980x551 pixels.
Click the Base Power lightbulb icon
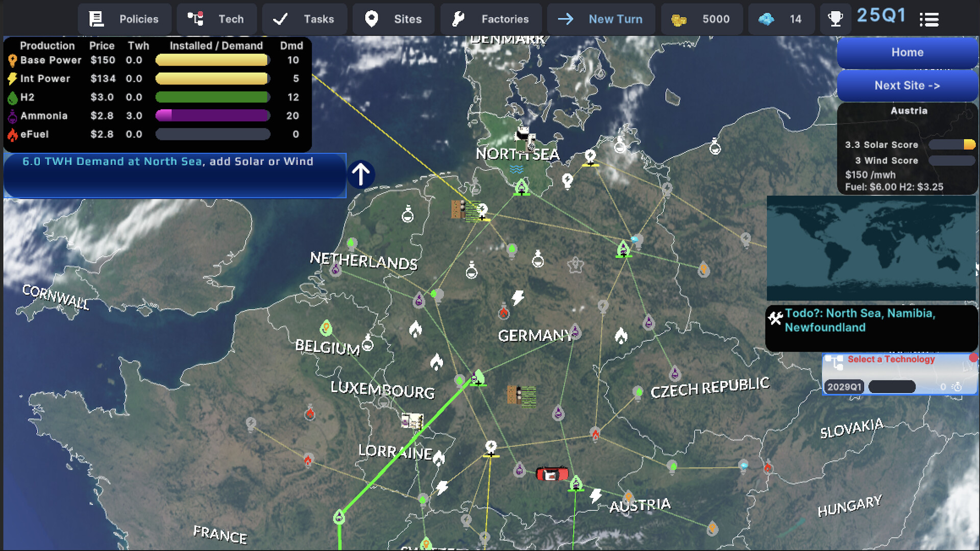pos(12,60)
